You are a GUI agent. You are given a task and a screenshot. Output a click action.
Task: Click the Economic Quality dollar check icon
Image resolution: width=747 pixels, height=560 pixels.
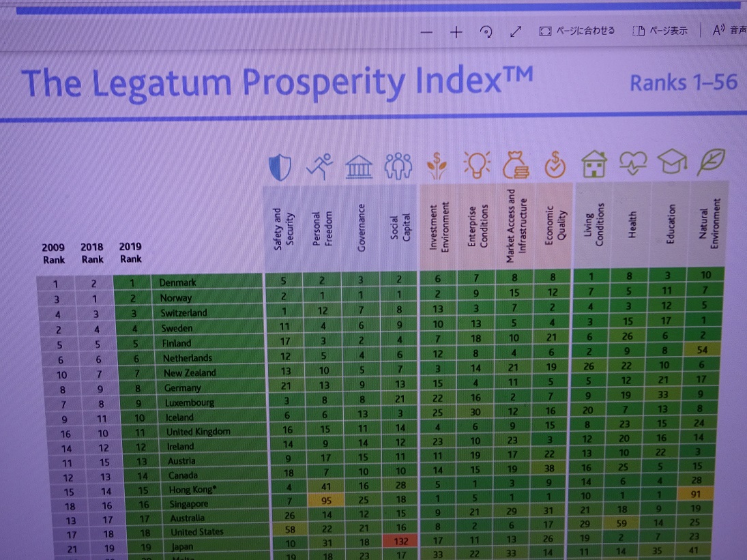tap(555, 164)
